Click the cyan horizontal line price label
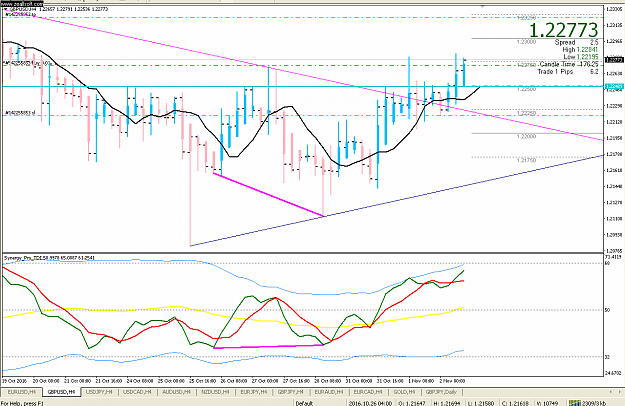The height and width of the screenshot is (406, 625). tap(614, 86)
